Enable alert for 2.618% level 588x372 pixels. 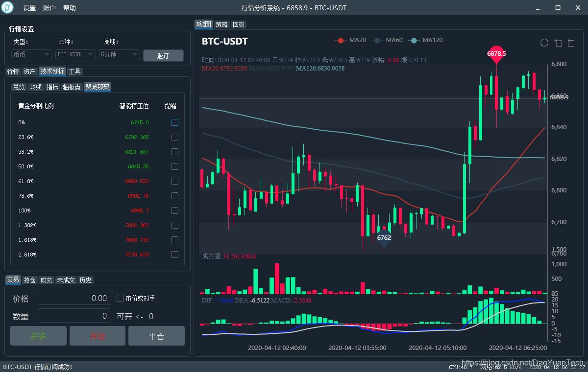175,255
